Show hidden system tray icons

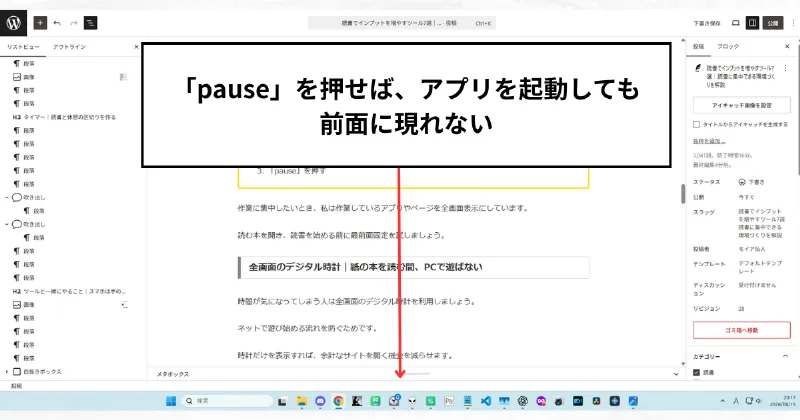click(x=722, y=401)
